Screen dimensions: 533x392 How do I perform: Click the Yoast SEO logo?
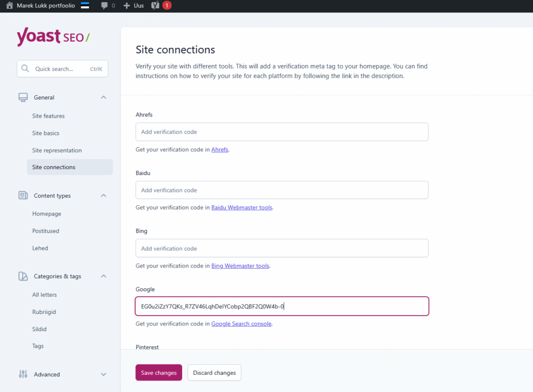point(53,37)
